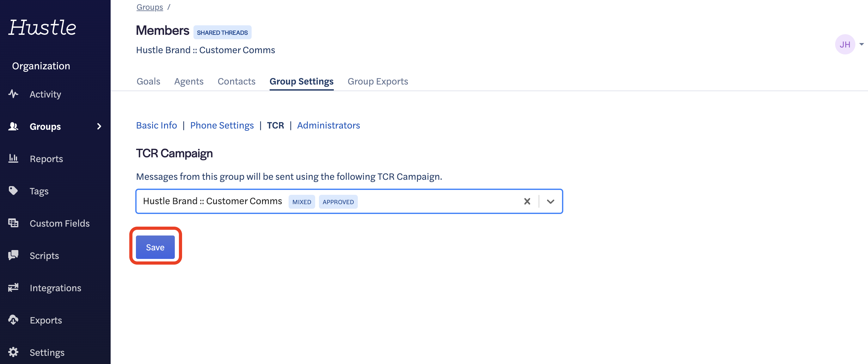Open Custom Fields in the sidebar

click(x=60, y=223)
